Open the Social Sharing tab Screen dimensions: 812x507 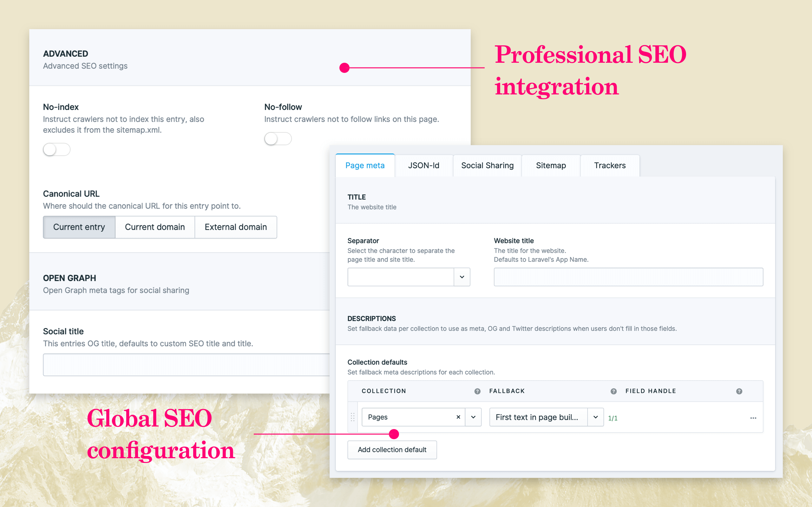click(x=487, y=165)
